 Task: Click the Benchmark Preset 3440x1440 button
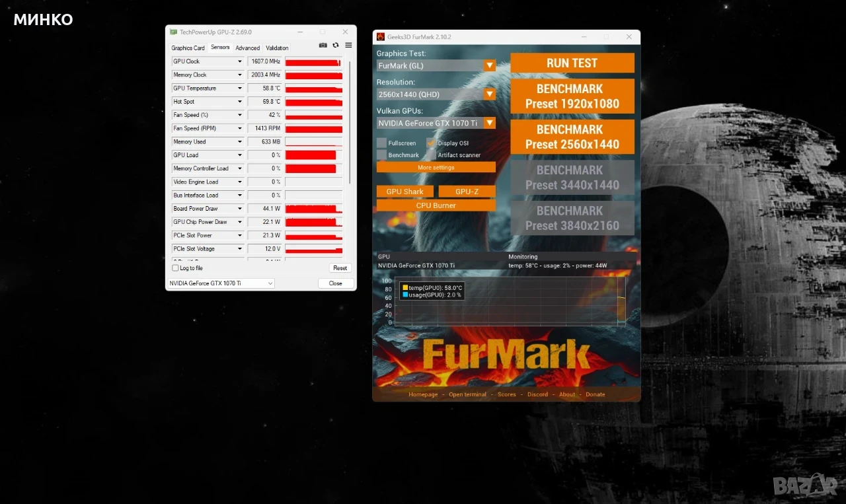click(572, 178)
